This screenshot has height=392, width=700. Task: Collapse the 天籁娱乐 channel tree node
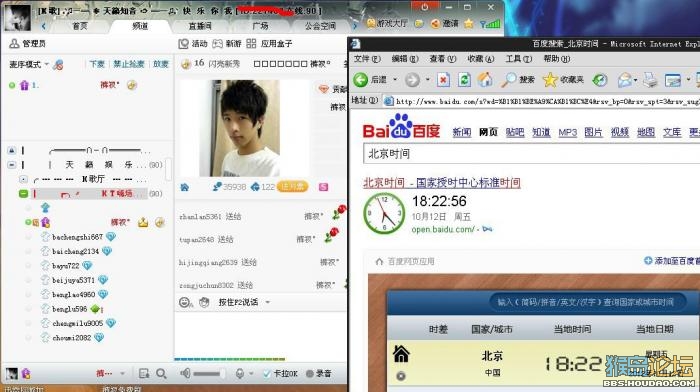12,165
